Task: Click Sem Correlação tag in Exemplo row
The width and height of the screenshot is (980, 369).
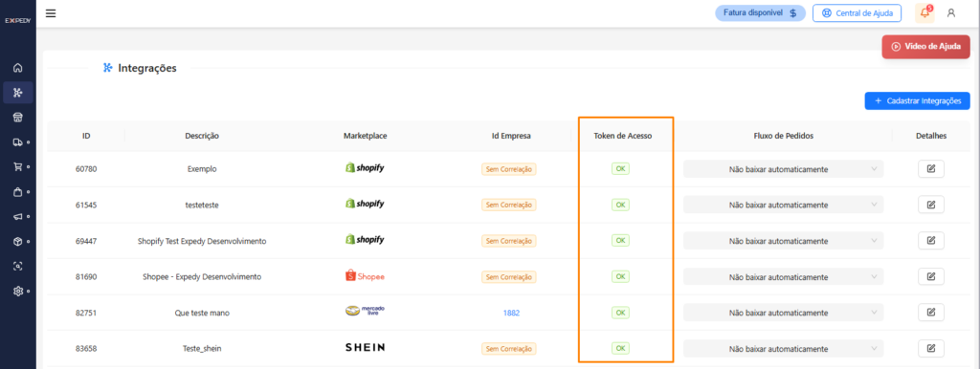Action: [509, 169]
